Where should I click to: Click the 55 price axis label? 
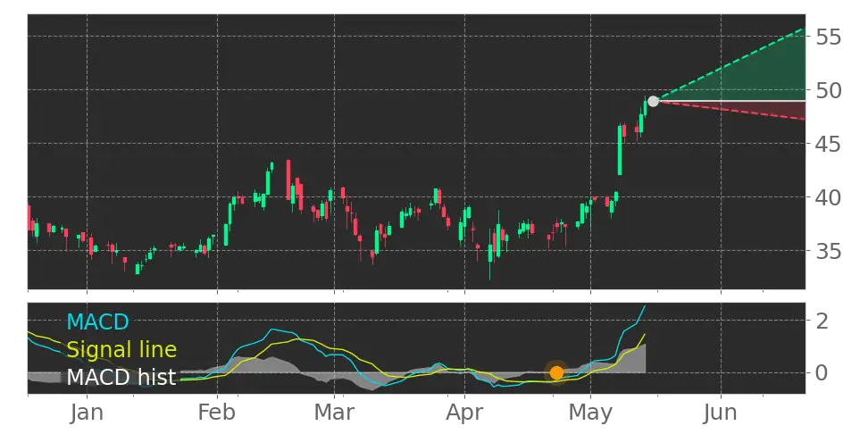[828, 38]
